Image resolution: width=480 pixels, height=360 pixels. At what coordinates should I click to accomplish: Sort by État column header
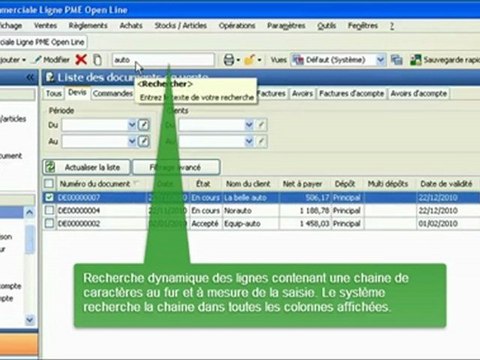pos(203,184)
